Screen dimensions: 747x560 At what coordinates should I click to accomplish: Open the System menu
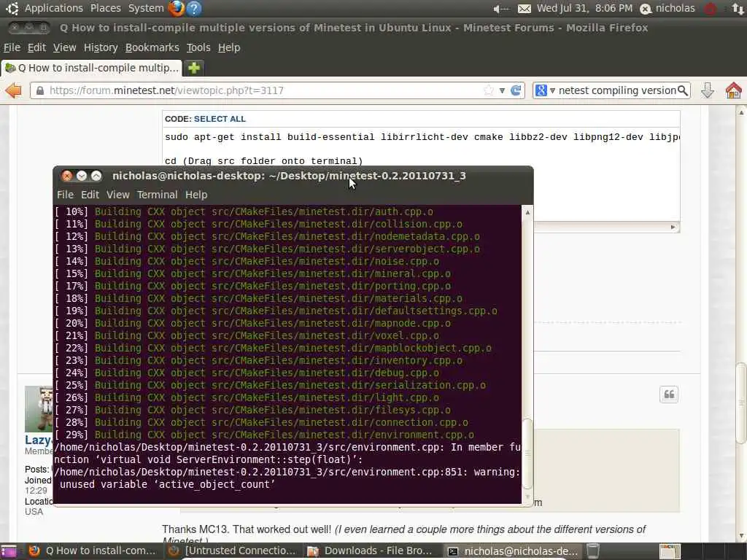click(x=146, y=8)
